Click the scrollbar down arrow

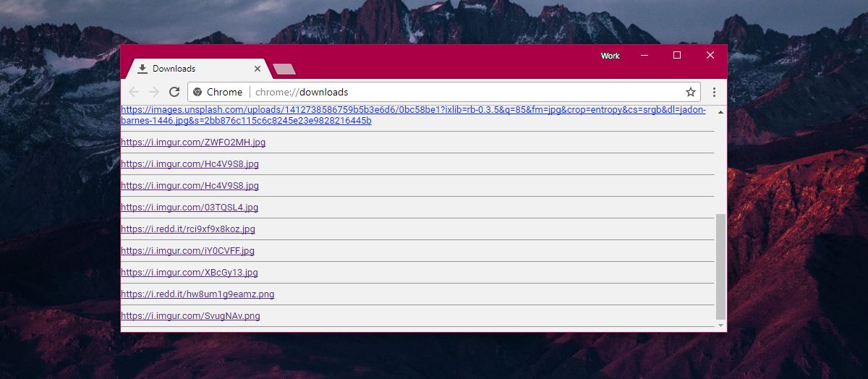click(720, 326)
